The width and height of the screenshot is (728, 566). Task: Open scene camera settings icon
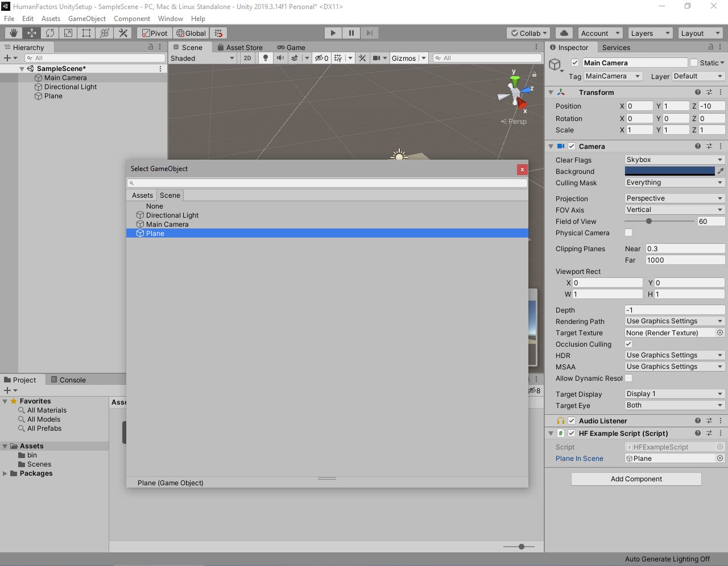pyautogui.click(x=377, y=58)
